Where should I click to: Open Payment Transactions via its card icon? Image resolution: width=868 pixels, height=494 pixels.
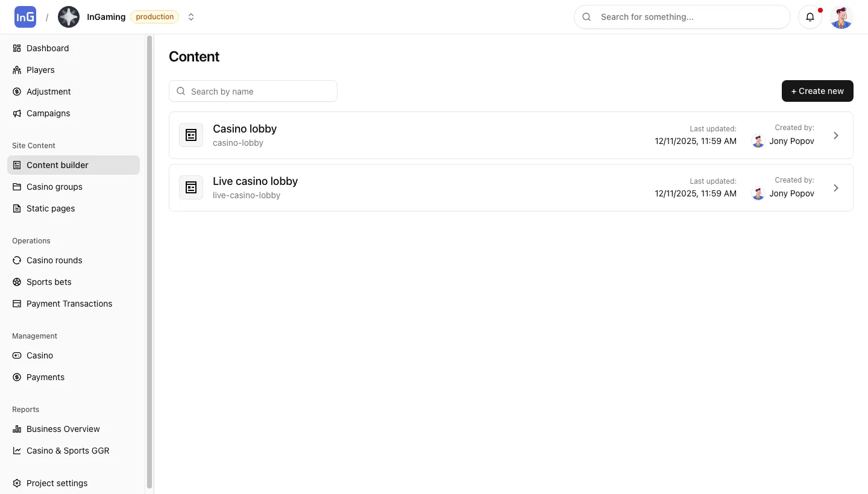click(16, 304)
